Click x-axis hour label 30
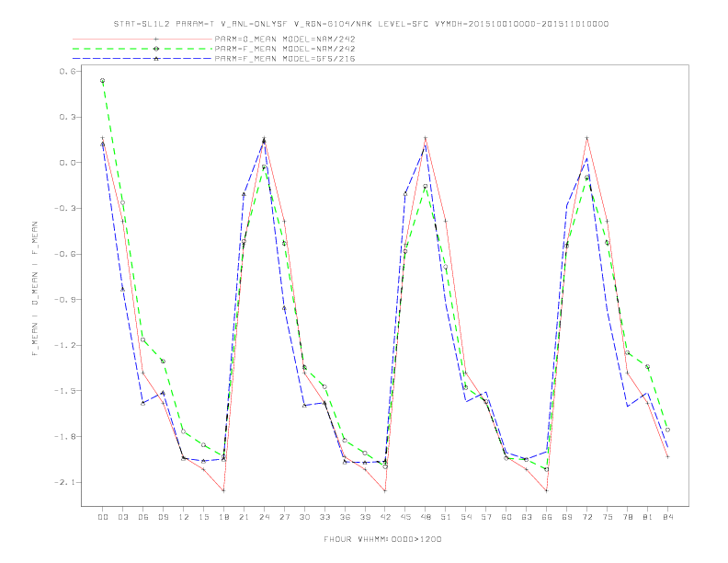 pos(304,517)
